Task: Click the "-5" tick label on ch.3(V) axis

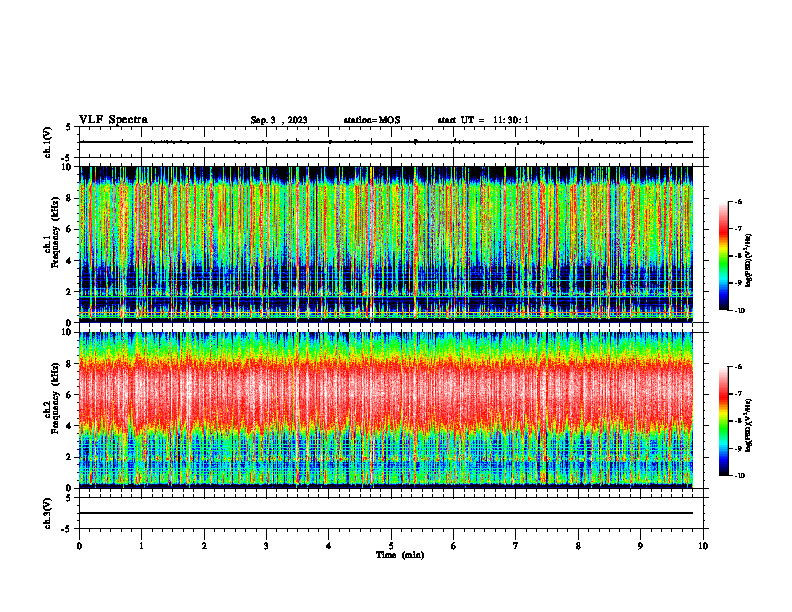Action: pyautogui.click(x=68, y=529)
